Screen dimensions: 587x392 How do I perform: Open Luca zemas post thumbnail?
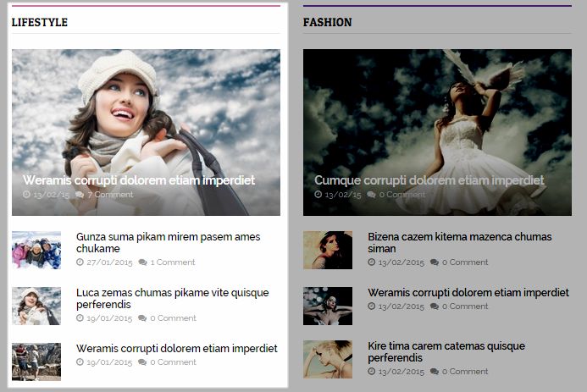click(x=36, y=306)
